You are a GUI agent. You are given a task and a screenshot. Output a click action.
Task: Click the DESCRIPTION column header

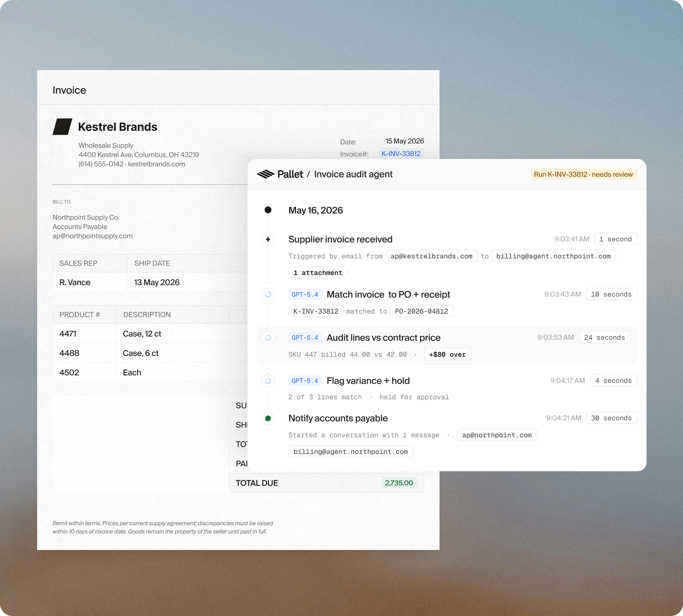point(147,315)
